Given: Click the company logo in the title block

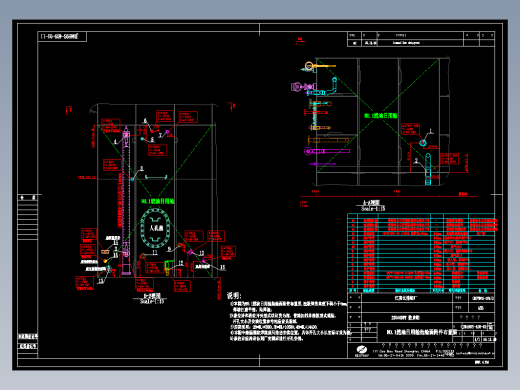Looking at the screenshot, I should click(x=362, y=350).
